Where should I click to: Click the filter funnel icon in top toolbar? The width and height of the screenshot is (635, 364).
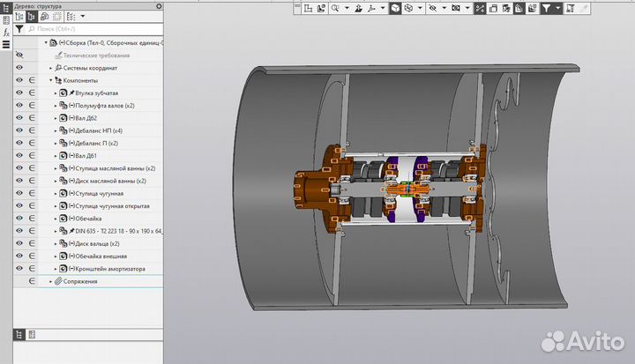548,8
